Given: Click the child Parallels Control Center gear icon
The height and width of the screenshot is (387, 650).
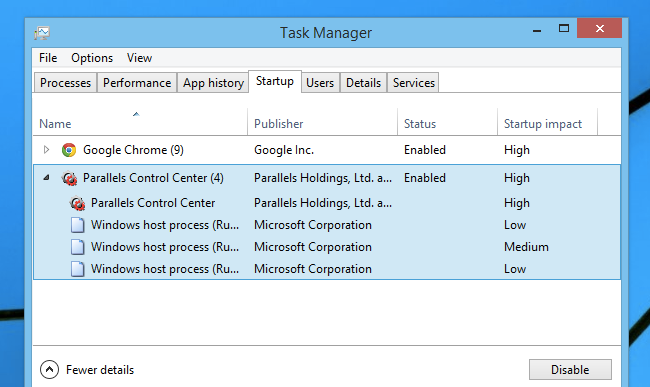Looking at the screenshot, I should pos(78,203).
